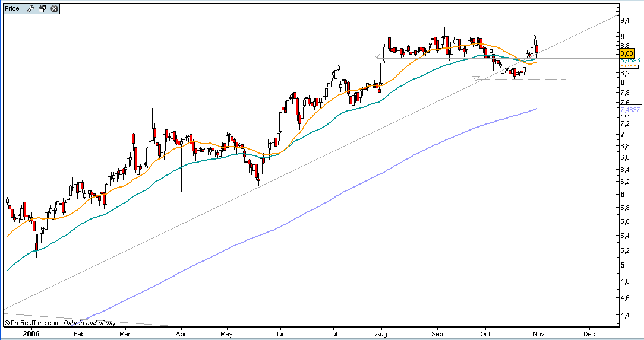
Task: Click the 7,8 price axis label
Action: pyautogui.click(x=626, y=93)
